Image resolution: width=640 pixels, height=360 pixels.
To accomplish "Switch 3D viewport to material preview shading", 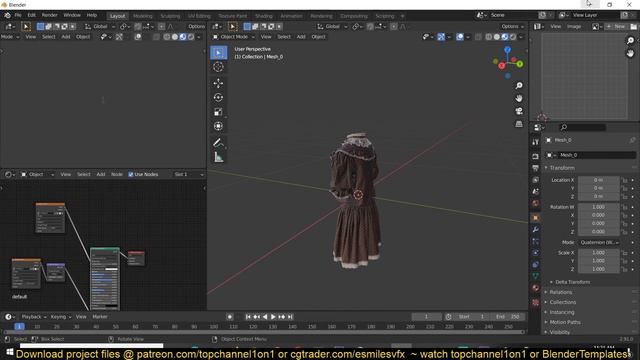I will [x=505, y=37].
